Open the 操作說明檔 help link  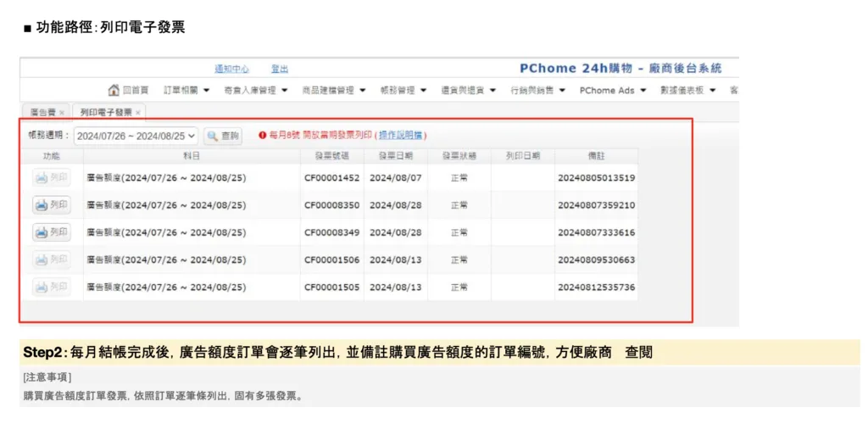click(401, 136)
